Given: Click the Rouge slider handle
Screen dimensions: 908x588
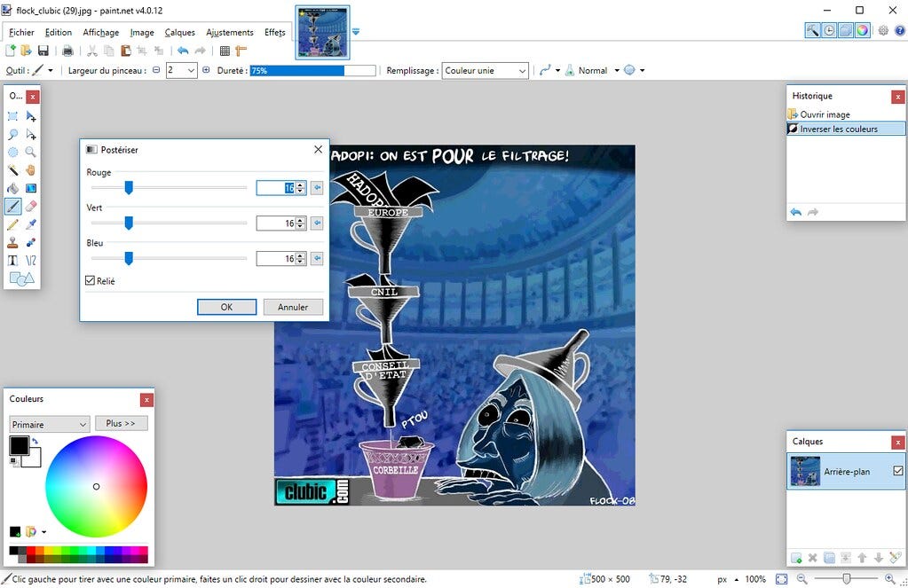Looking at the screenshot, I should coord(129,187).
